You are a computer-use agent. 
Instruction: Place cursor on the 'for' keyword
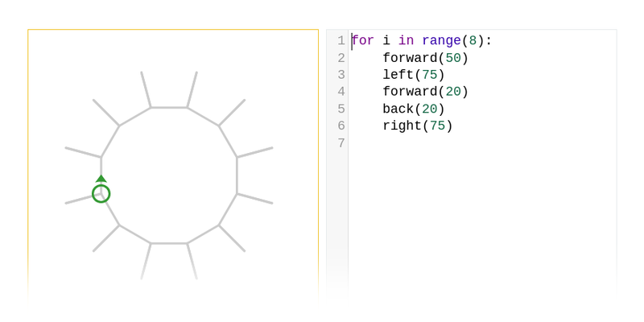pyautogui.click(x=363, y=41)
